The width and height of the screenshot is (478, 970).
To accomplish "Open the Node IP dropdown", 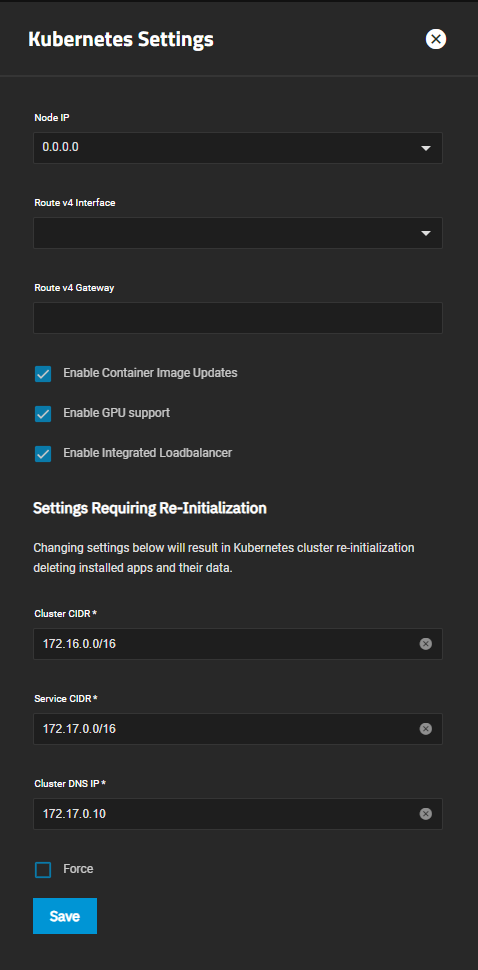I will pos(238,148).
